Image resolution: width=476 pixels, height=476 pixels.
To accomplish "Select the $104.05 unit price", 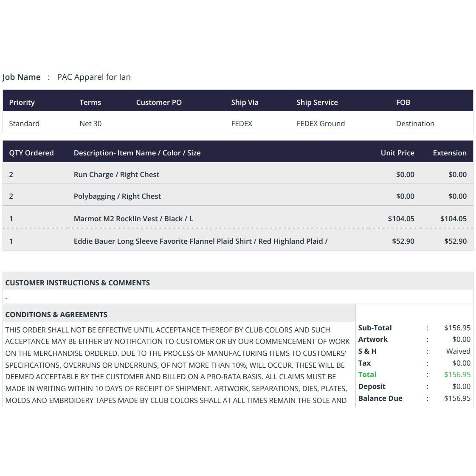I will tap(401, 219).
